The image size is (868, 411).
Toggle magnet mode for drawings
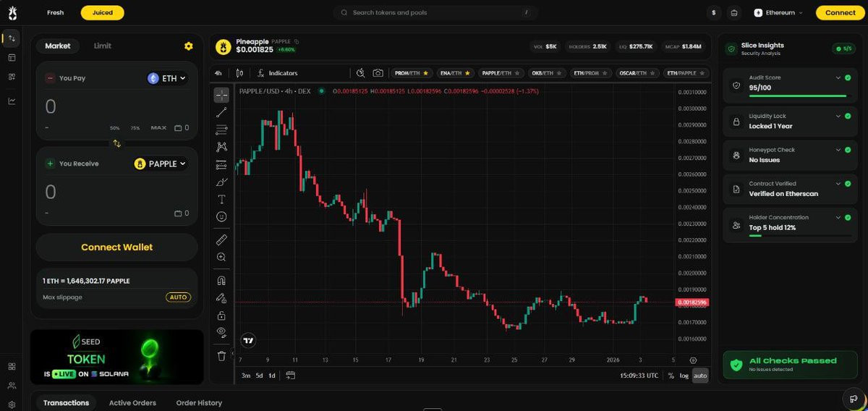pos(221,281)
